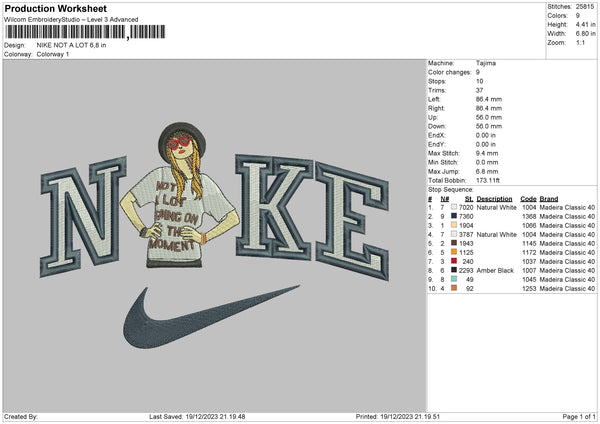Select the height value '4.41 in'
Screen dimensions: 600x424
(585, 24)
